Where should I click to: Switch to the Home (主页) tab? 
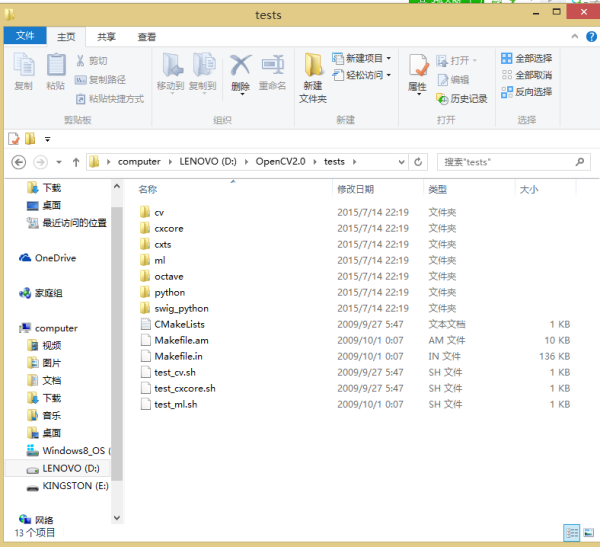coord(66,37)
